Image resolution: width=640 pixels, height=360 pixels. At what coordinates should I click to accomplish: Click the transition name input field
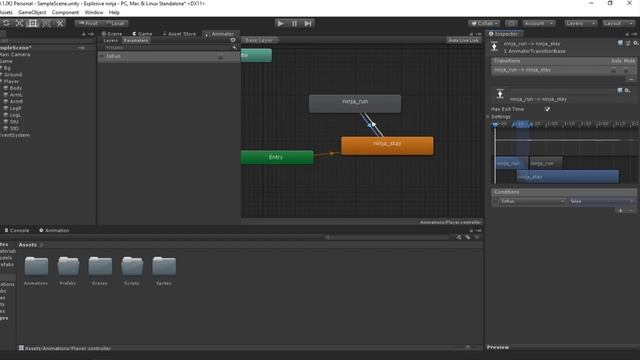point(562,91)
